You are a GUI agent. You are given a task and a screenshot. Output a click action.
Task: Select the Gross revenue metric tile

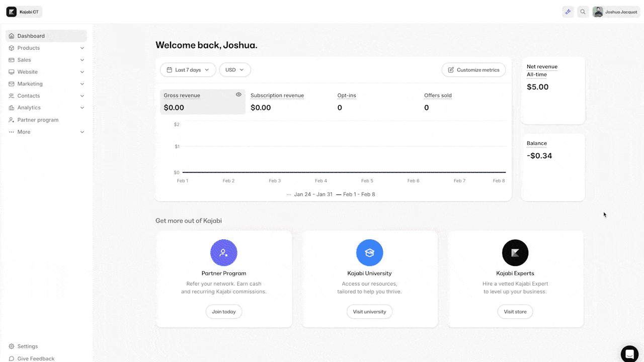[x=203, y=102]
